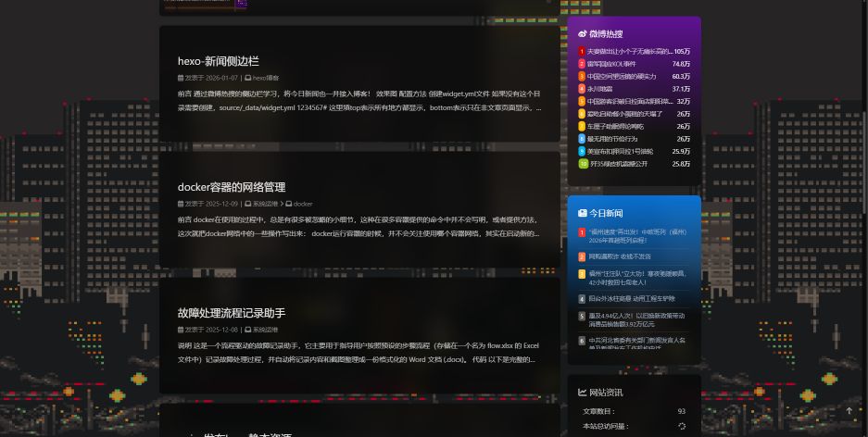This screenshot has width=868, height=437.
Task: Click the article count value 93
Action: (682, 411)
